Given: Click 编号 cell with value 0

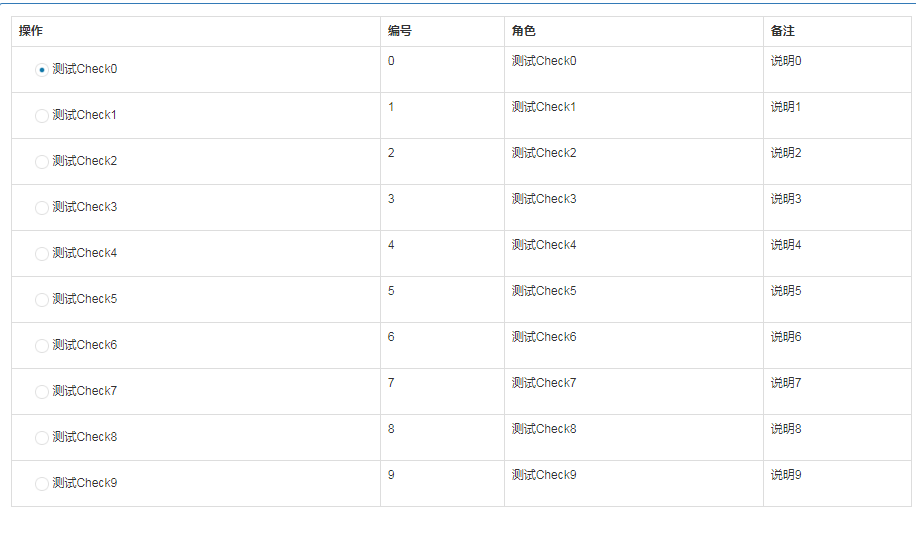Looking at the screenshot, I should (442, 70).
